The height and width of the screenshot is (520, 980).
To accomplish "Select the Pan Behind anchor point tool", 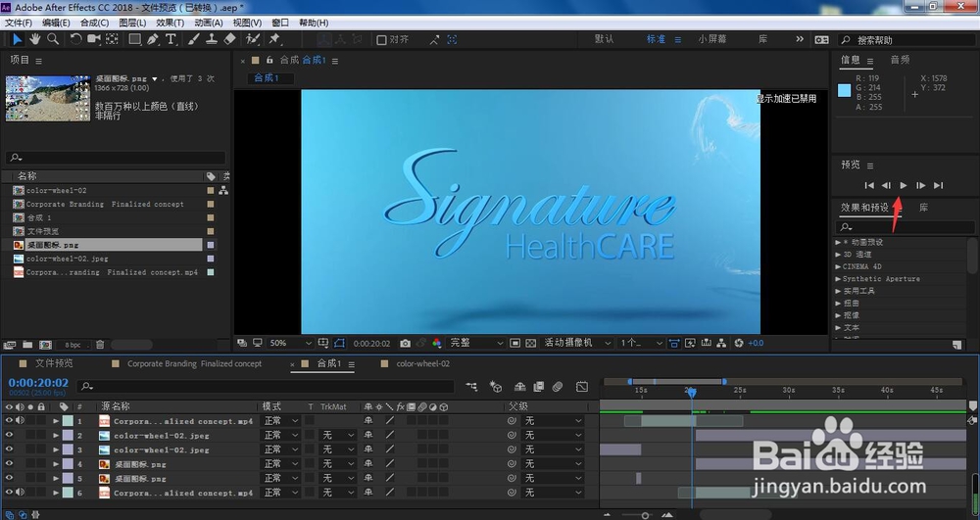I will tap(112, 39).
